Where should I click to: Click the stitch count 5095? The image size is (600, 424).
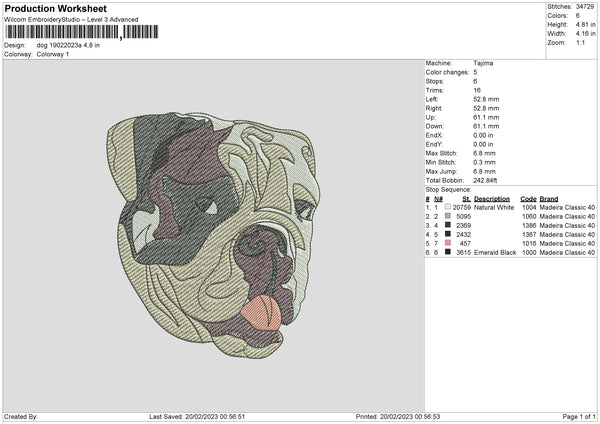[463, 217]
